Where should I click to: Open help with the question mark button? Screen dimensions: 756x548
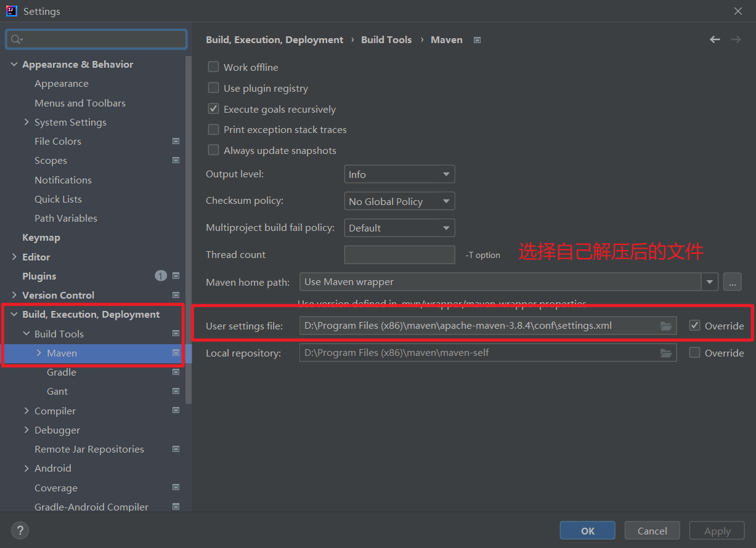pos(20,530)
